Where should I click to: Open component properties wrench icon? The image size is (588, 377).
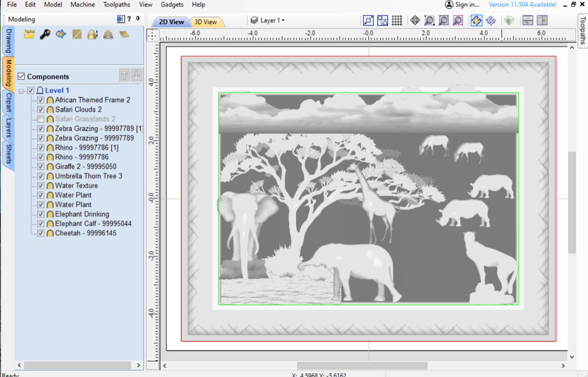[x=45, y=34]
